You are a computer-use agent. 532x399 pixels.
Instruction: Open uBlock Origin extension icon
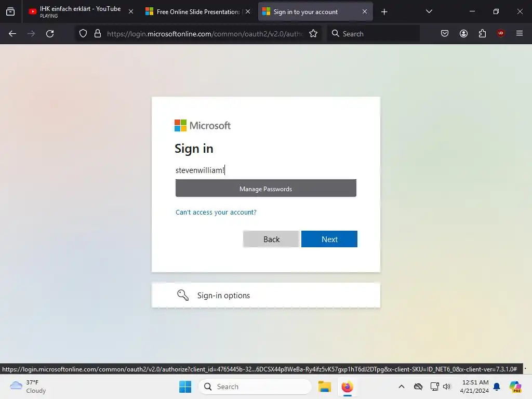pos(501,34)
